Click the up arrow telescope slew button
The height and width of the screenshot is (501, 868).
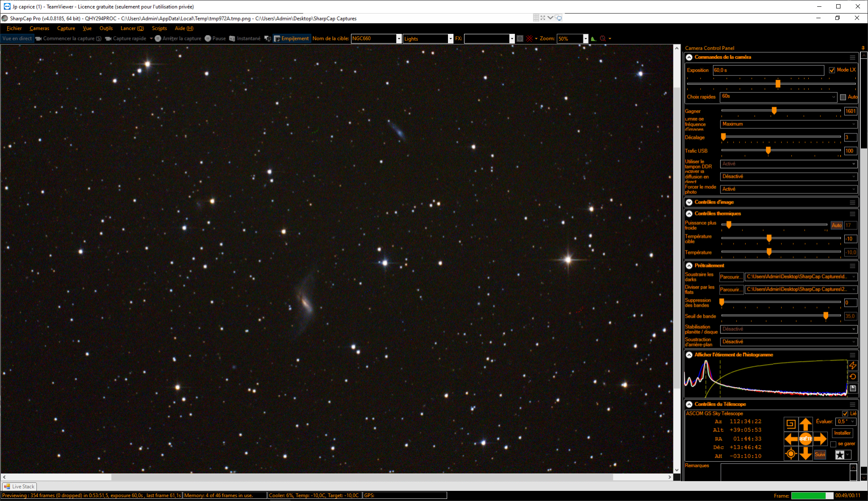[805, 424]
